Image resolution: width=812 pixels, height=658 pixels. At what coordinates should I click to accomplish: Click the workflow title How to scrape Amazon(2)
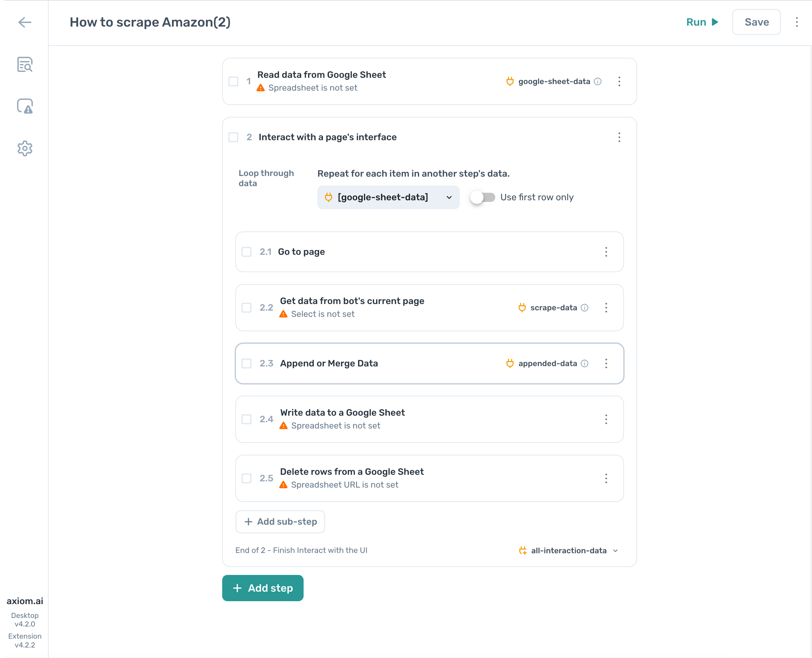click(x=150, y=22)
